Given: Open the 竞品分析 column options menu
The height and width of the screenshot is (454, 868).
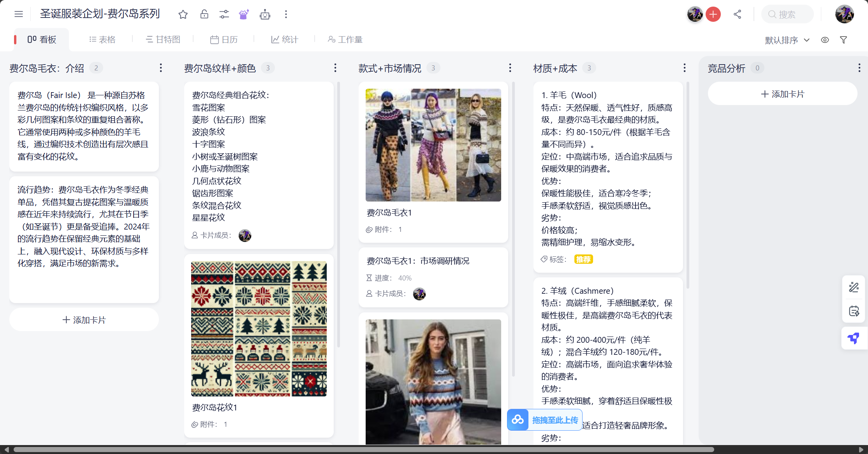Looking at the screenshot, I should (x=859, y=68).
